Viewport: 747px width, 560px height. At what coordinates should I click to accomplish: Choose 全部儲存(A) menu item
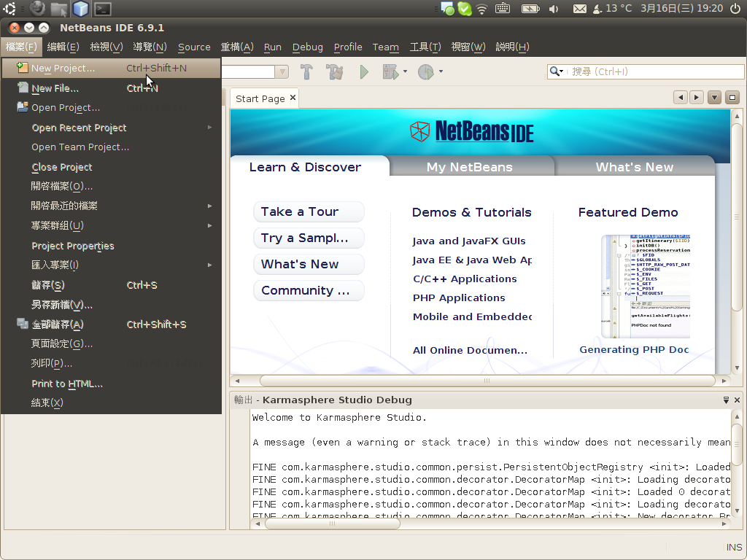(x=112, y=324)
